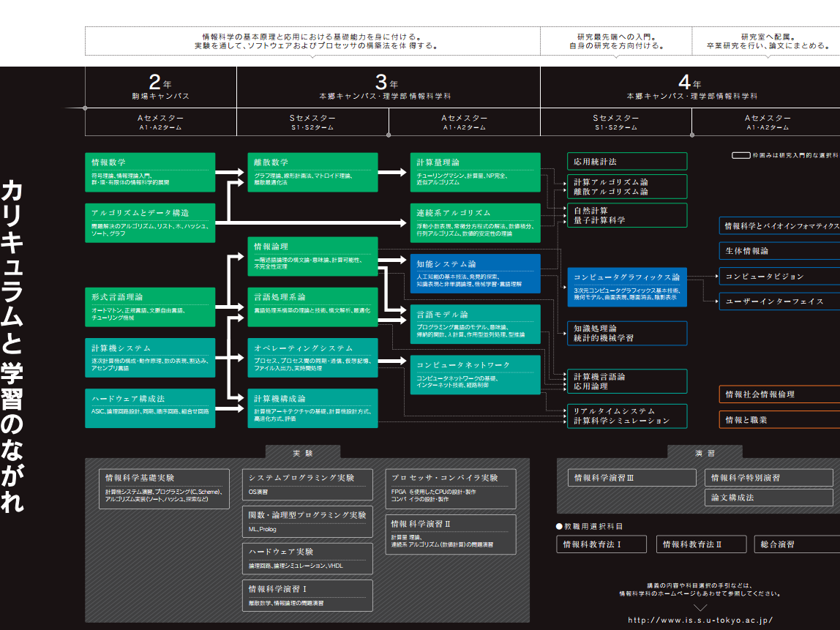
Task: Open the www.is.s.u-tokyo.ac.jp link
Action: [x=700, y=620]
